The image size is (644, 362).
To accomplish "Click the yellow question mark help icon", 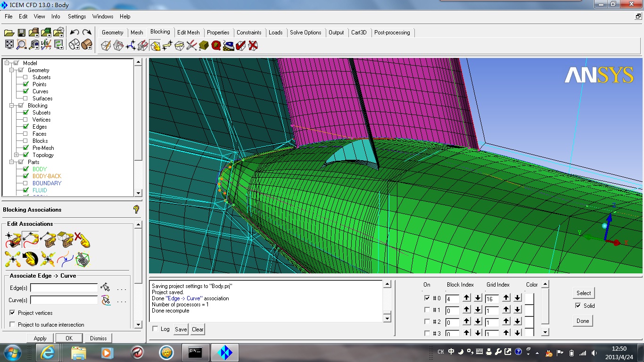I will [136, 209].
